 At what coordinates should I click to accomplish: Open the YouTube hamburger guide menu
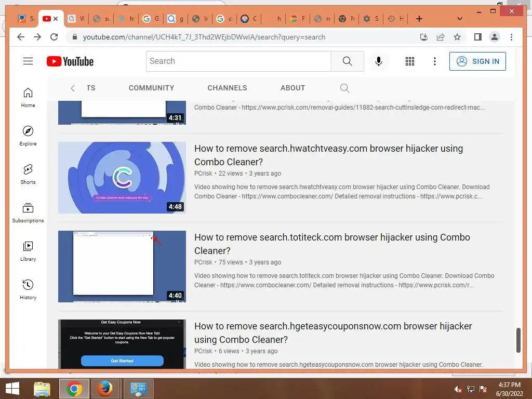[28, 61]
